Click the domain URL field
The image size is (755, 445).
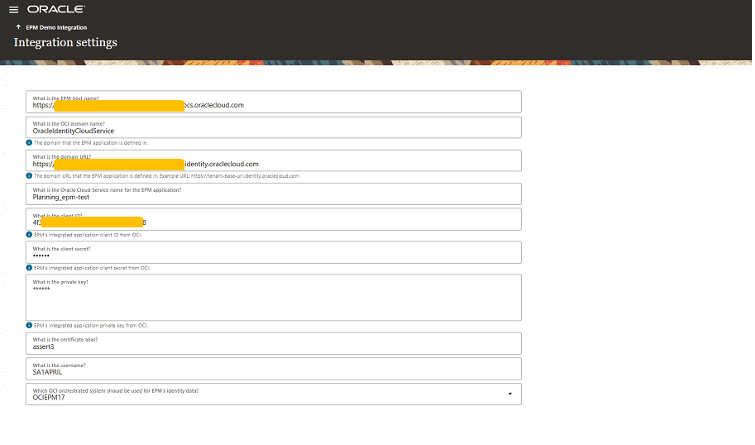click(273, 160)
